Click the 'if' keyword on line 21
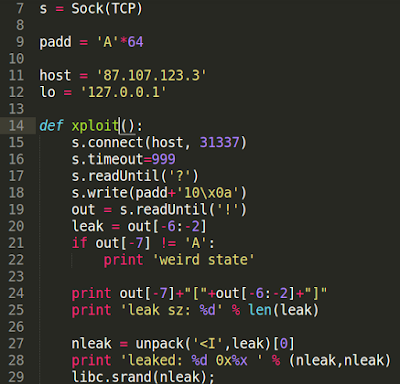Screen dimensions: 400x384 [79, 243]
